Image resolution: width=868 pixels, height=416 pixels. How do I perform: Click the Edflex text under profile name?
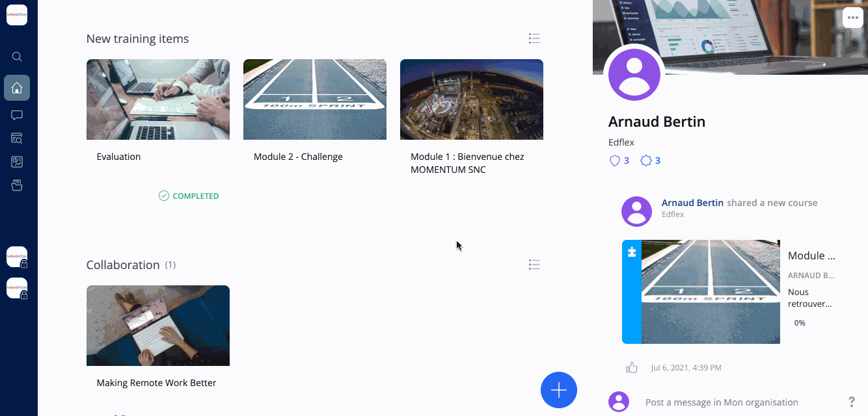[621, 142]
